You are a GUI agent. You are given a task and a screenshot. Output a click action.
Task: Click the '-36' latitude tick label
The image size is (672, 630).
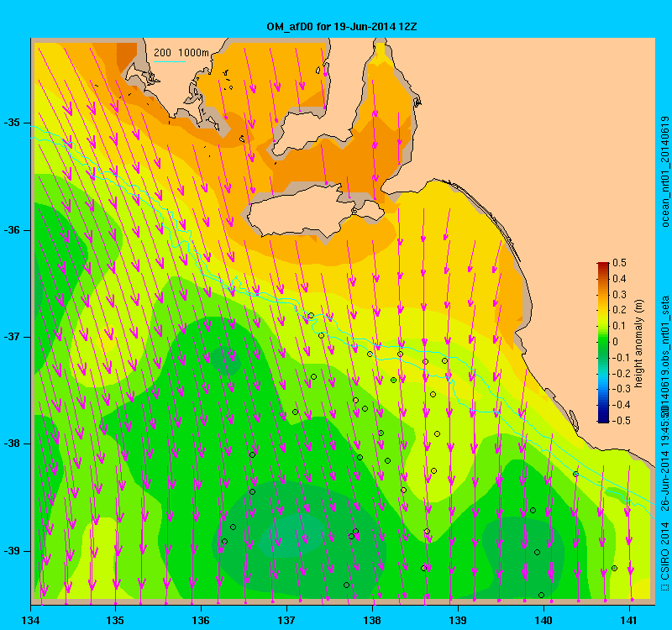click(x=12, y=230)
